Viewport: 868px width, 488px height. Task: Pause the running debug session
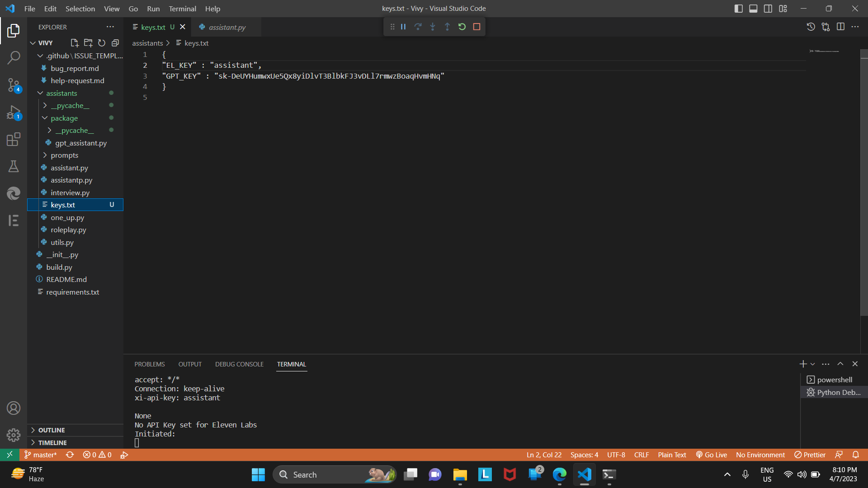point(403,27)
